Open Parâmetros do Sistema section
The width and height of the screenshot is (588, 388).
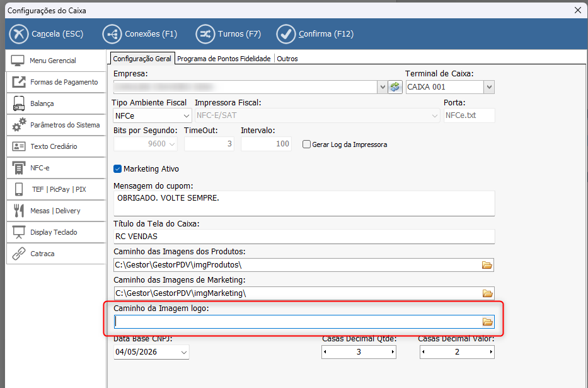[55, 125]
